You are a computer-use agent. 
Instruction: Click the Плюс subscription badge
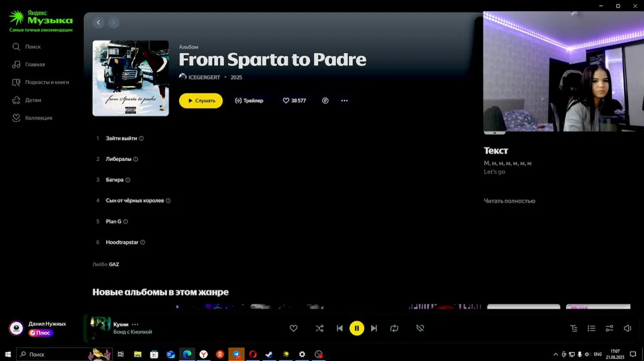click(41, 332)
